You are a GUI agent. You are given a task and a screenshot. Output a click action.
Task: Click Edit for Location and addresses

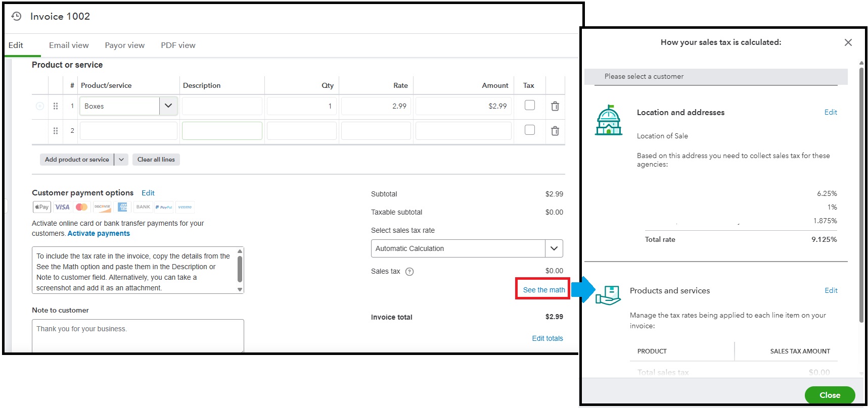click(831, 112)
